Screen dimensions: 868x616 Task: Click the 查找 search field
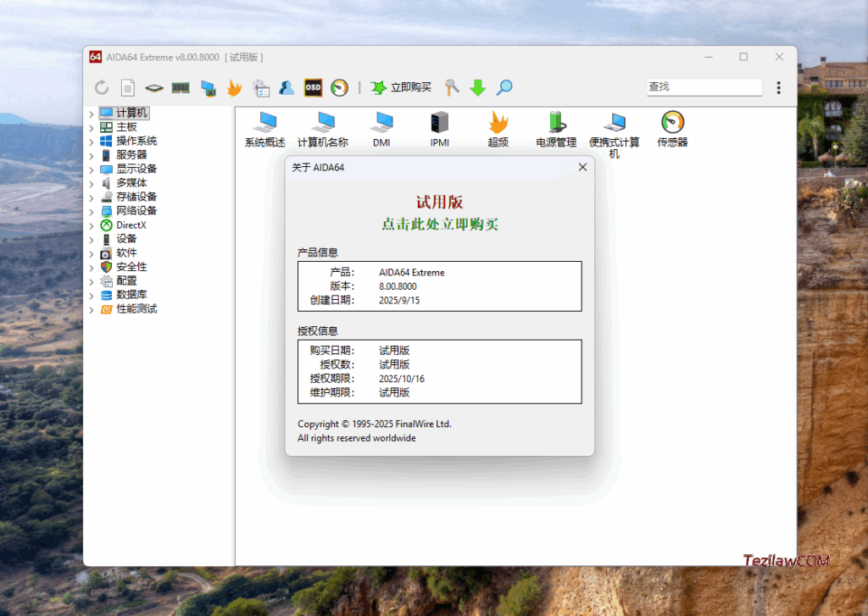(704, 87)
